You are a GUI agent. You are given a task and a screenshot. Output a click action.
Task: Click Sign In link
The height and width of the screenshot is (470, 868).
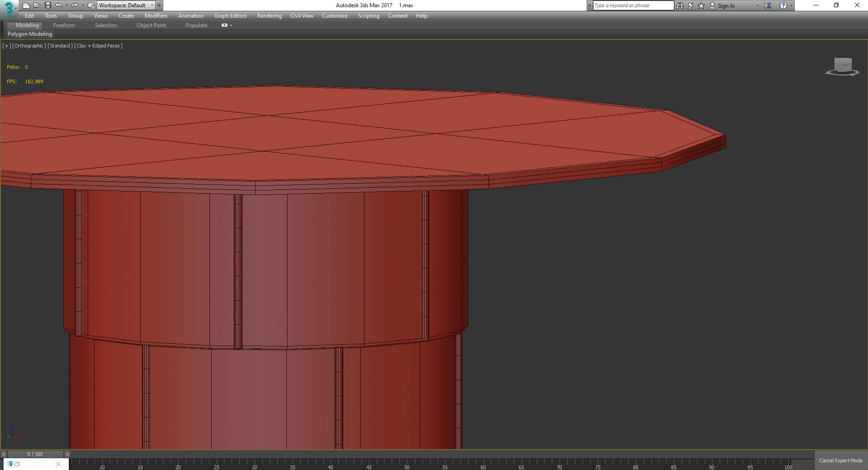coord(726,6)
